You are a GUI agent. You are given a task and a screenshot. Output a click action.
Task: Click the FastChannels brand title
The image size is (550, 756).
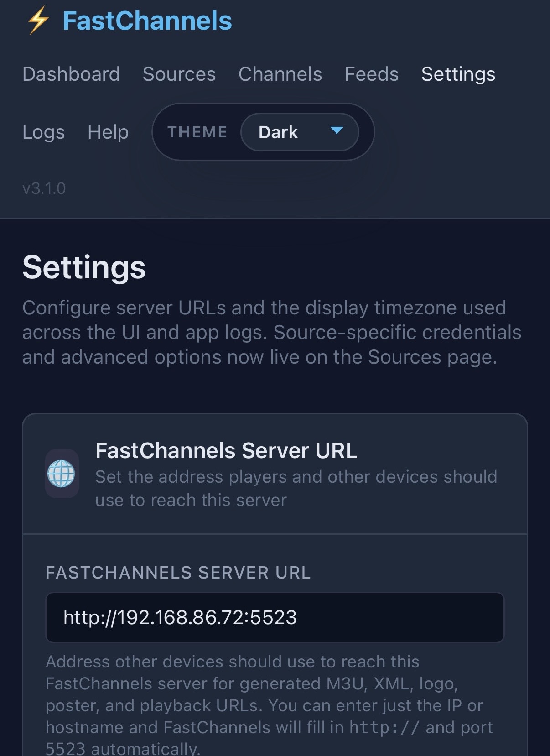(x=147, y=21)
